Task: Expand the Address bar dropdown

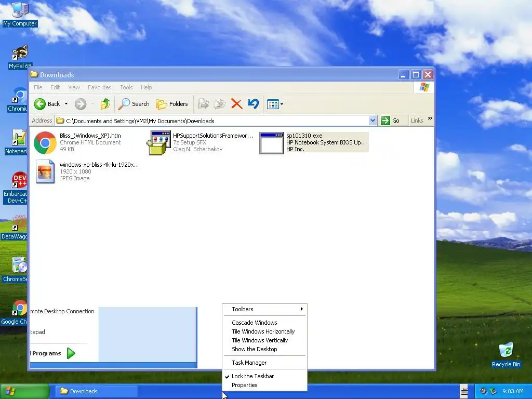Action: coord(373,121)
